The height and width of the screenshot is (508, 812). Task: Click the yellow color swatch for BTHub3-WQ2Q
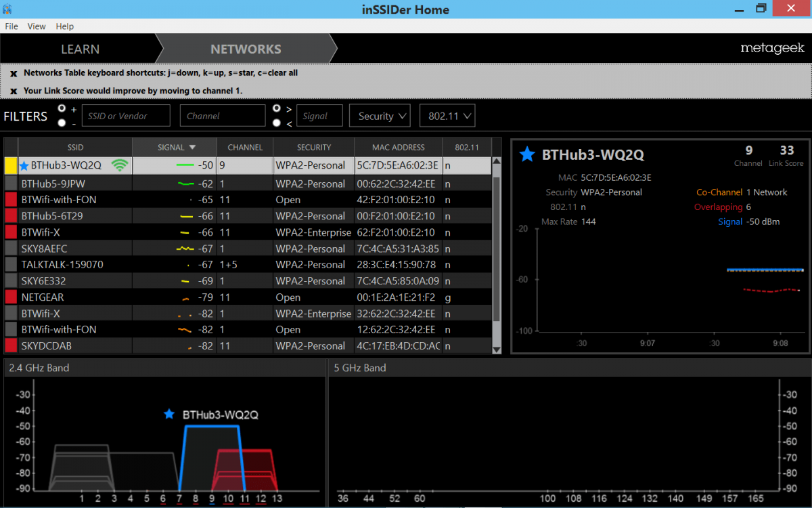11,165
